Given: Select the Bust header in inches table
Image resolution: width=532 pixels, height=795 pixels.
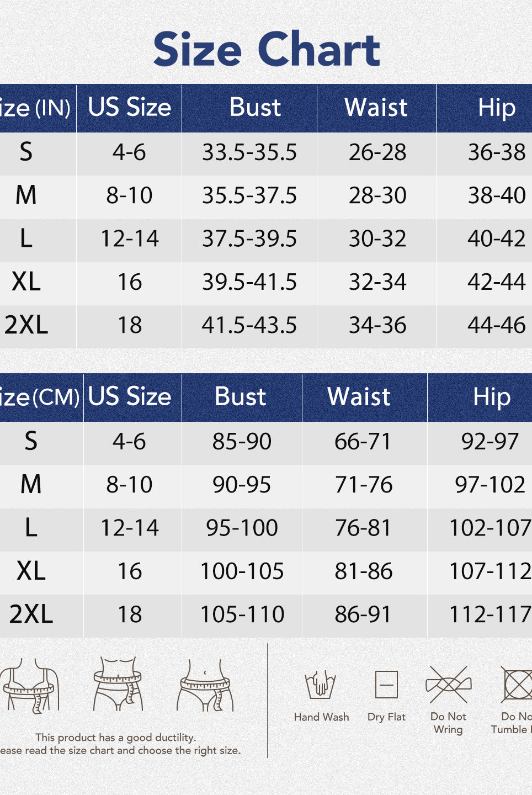Looking at the screenshot, I should [x=255, y=108].
